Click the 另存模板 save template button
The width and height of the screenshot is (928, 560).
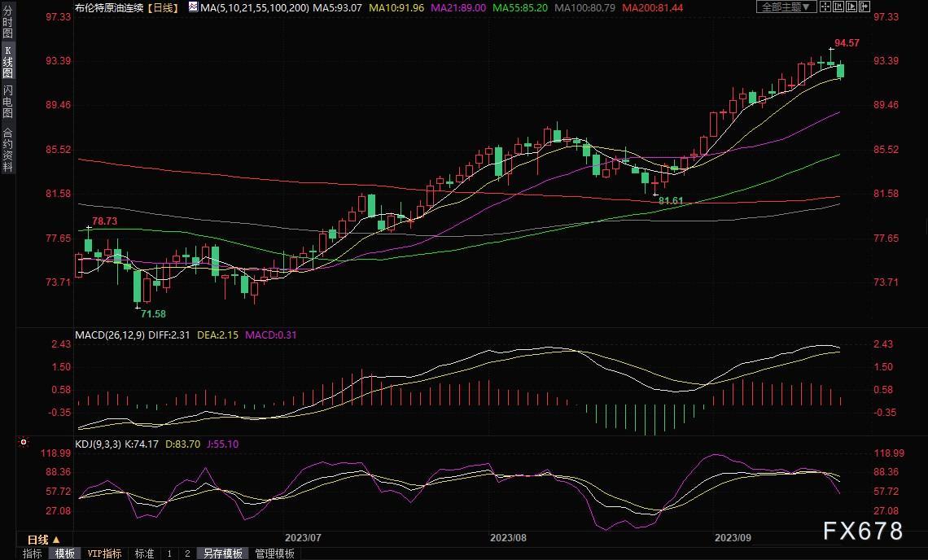click(223, 553)
